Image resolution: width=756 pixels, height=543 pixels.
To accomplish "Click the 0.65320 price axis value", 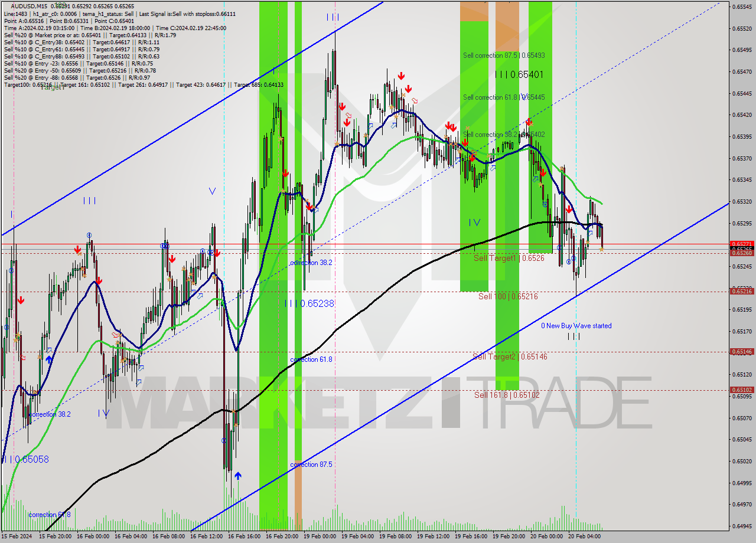I will pyautogui.click(x=741, y=201).
